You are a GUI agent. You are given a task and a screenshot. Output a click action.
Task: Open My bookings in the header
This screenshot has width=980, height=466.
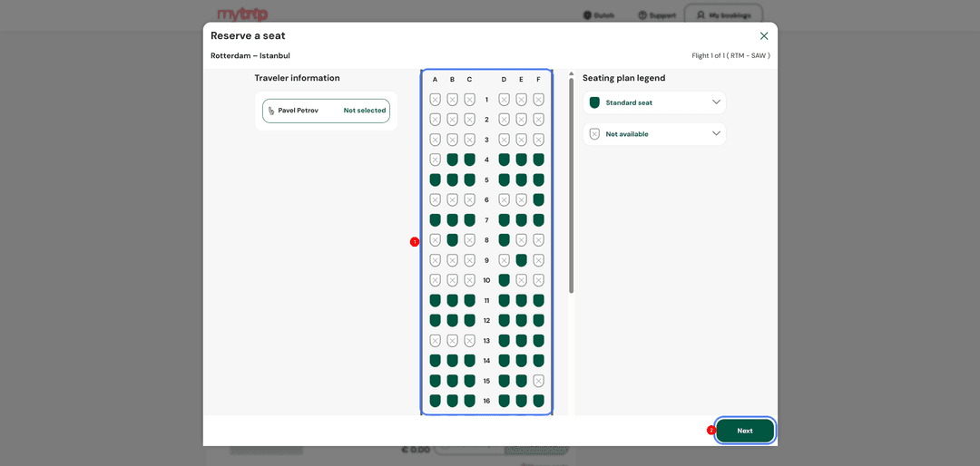coord(724,15)
